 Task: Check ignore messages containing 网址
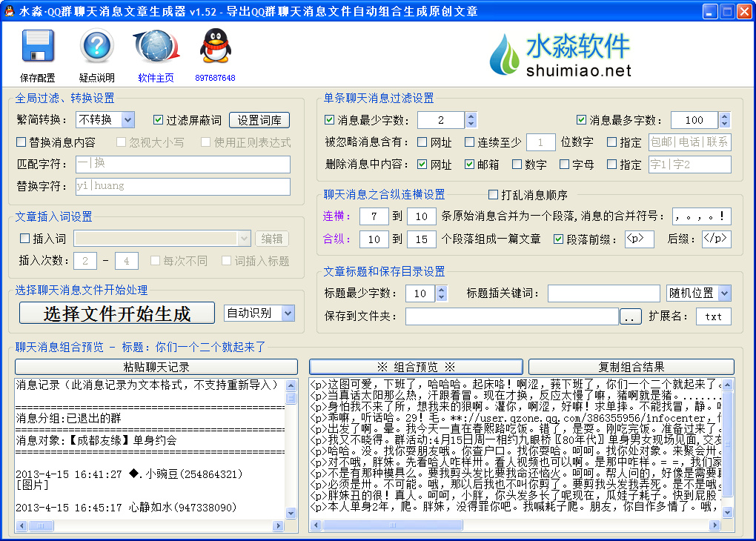point(422,142)
